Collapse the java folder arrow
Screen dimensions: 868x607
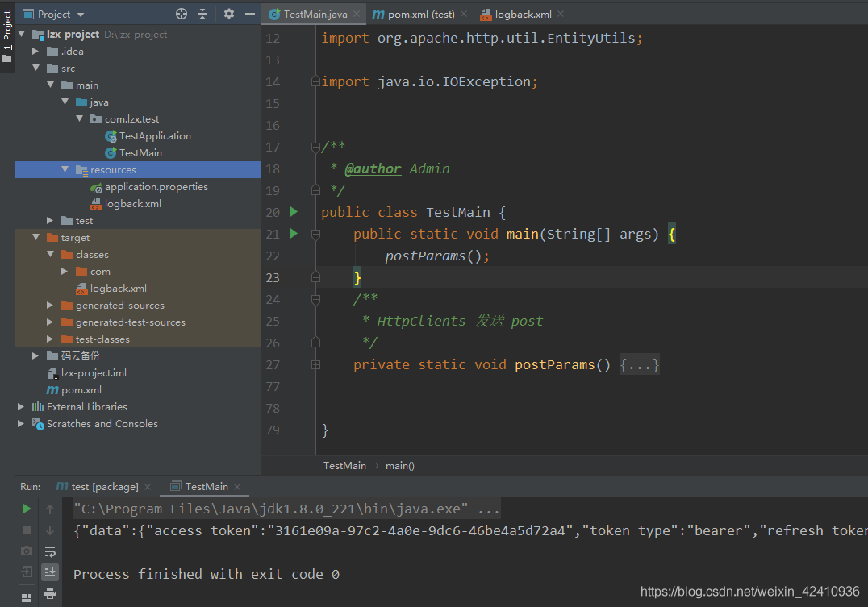(65, 102)
